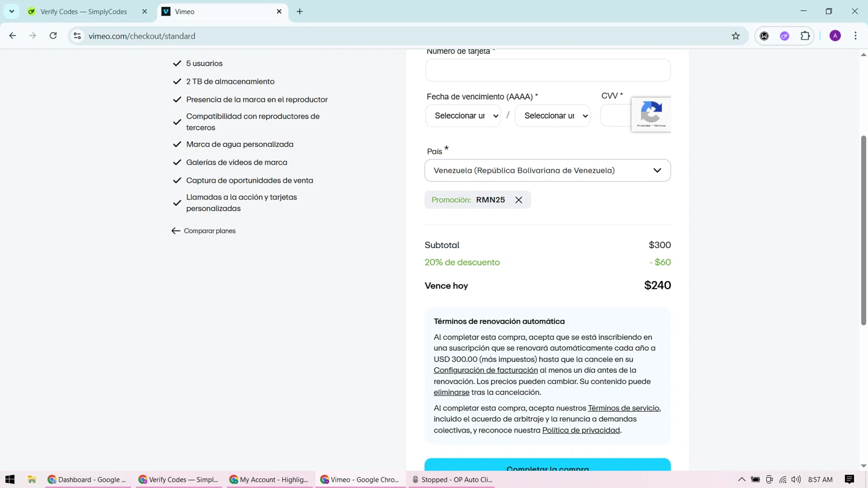This screenshot has height=488, width=868.
Task: Open the Política de privacidad link
Action: click(580, 430)
